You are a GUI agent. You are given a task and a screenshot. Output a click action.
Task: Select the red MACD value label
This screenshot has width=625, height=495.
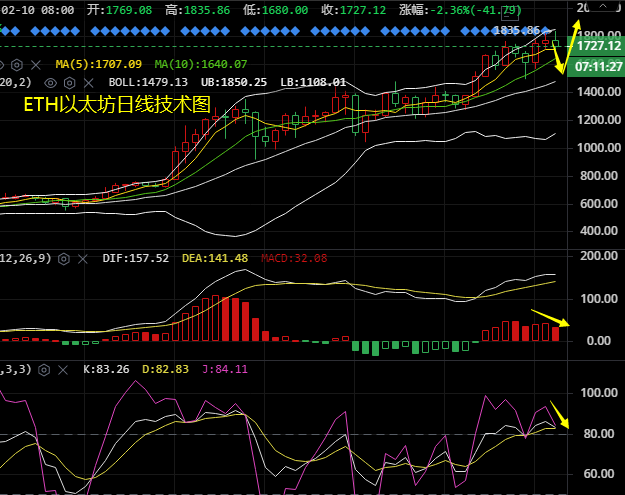click(x=294, y=258)
